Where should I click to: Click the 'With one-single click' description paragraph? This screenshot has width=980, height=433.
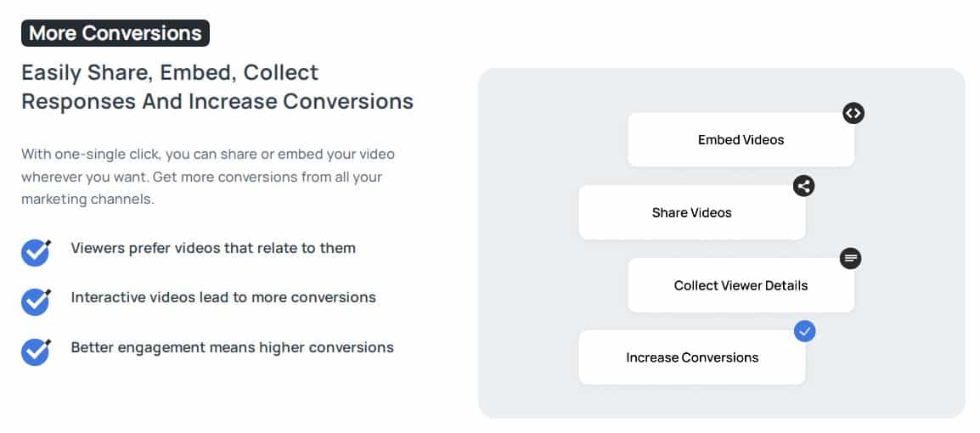208,177
